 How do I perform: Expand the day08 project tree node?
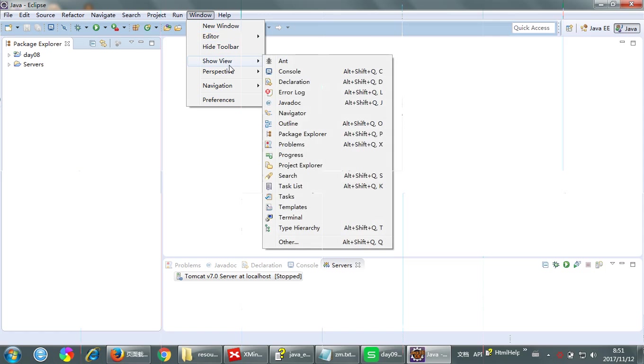[9, 55]
